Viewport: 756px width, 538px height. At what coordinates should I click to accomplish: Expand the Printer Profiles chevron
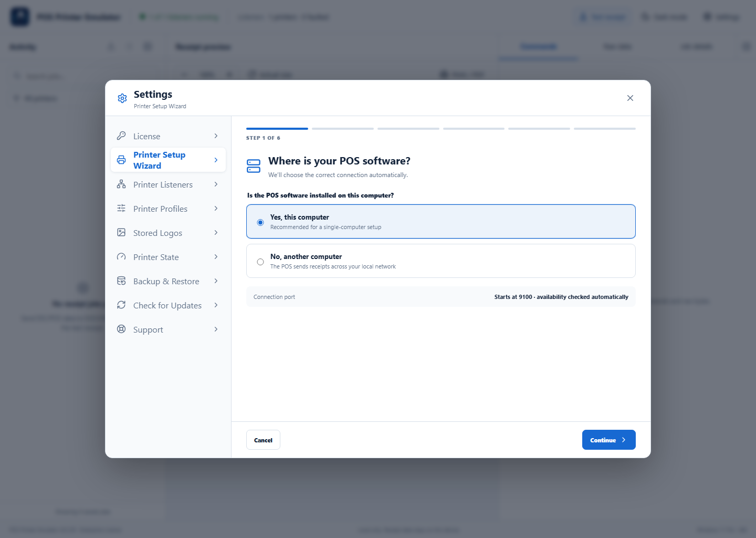[x=216, y=209]
